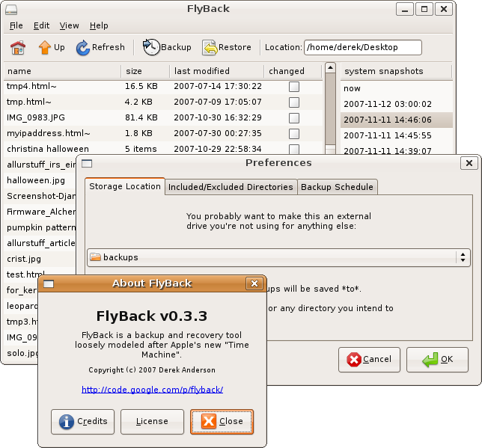Viewport: 482px width, 448px height.
Task: Select snapshot 2007-11-11 14:46:06
Action: (x=397, y=120)
